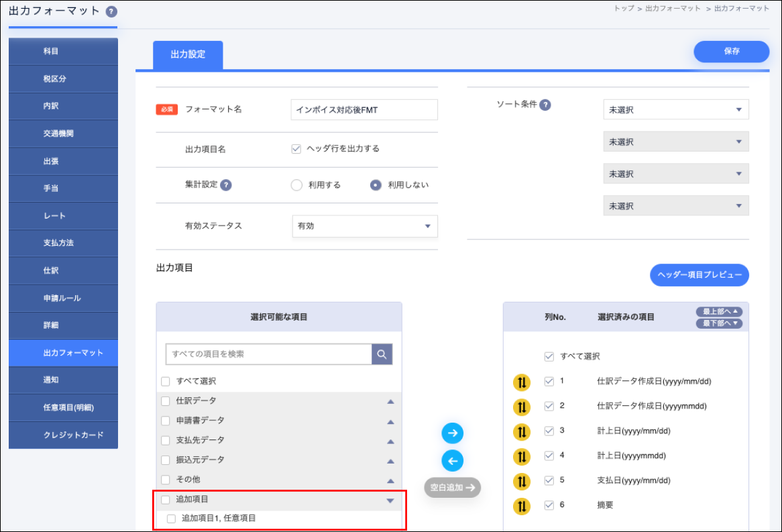Viewport: 782px width, 532px height.
Task: Click the help icon next to 集計設定
Action: click(226, 185)
